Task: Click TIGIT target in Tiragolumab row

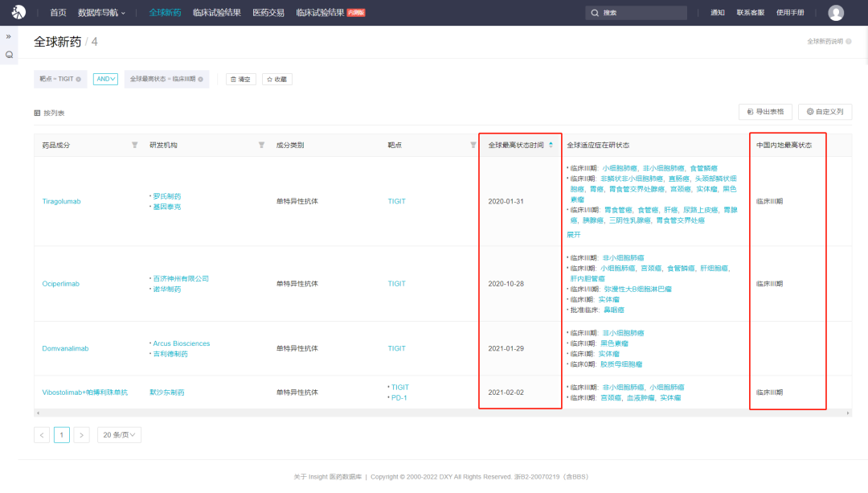Action: tap(396, 202)
